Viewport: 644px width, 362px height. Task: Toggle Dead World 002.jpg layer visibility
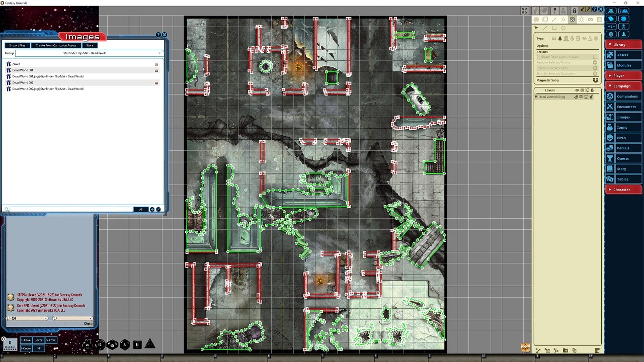tap(577, 97)
